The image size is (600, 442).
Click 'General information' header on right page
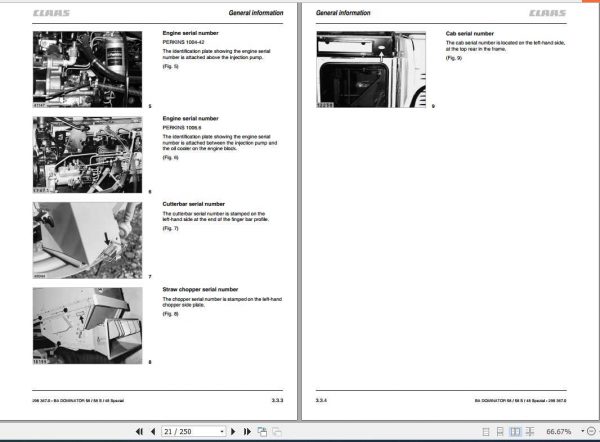pyautogui.click(x=343, y=13)
